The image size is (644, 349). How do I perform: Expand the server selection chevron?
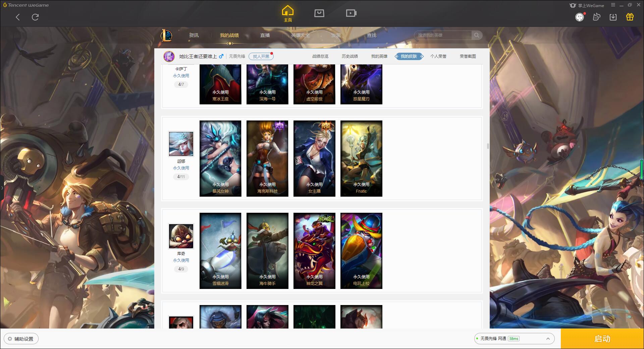coord(548,339)
